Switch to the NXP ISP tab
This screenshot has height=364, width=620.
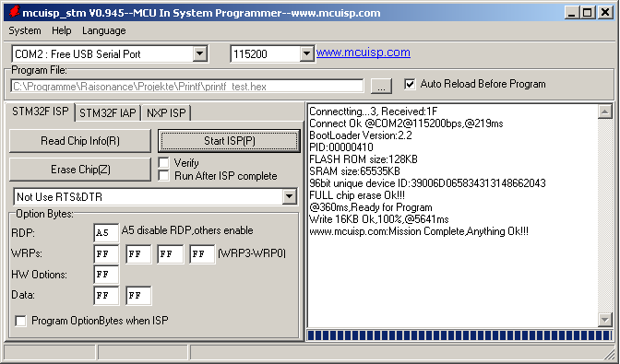(166, 113)
